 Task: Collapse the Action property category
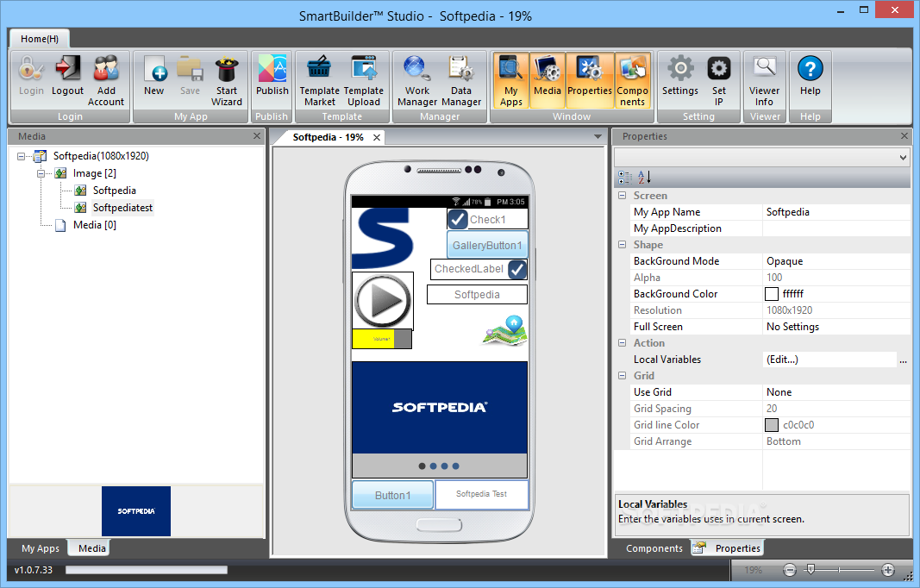pyautogui.click(x=622, y=342)
